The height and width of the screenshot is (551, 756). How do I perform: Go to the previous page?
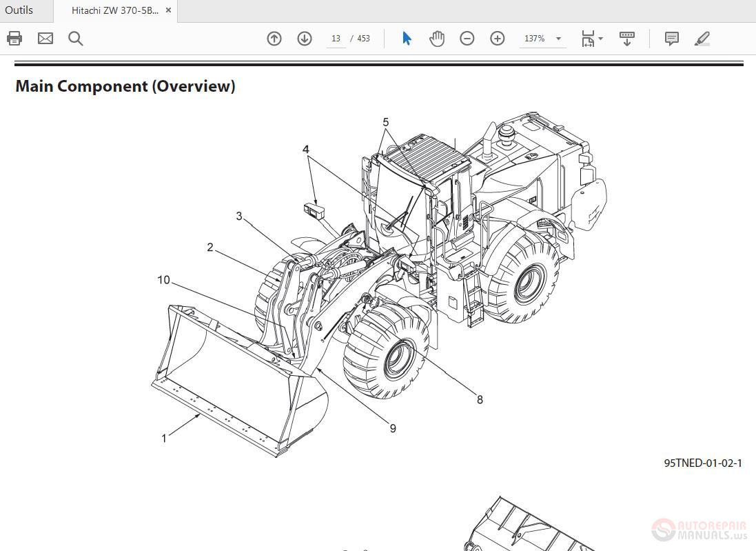point(274,39)
